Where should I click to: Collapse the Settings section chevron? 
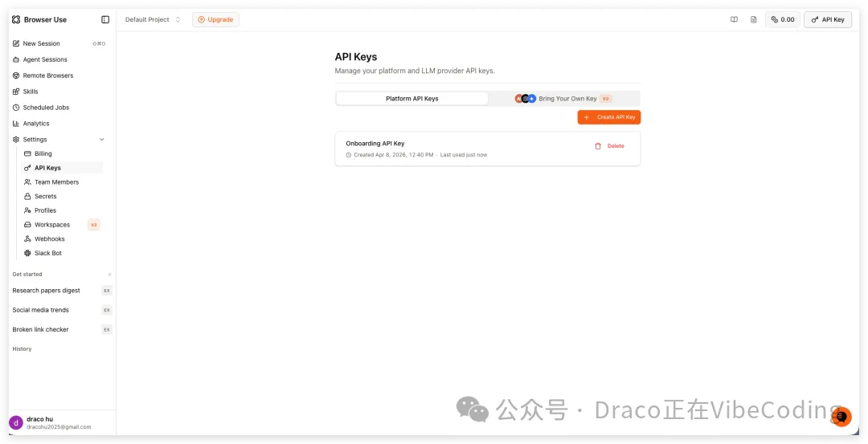[101, 140]
